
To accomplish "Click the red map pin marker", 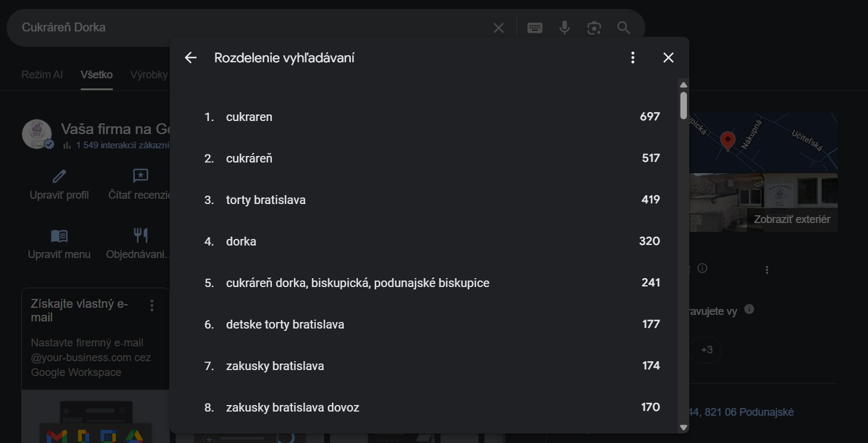I will pyautogui.click(x=727, y=141).
